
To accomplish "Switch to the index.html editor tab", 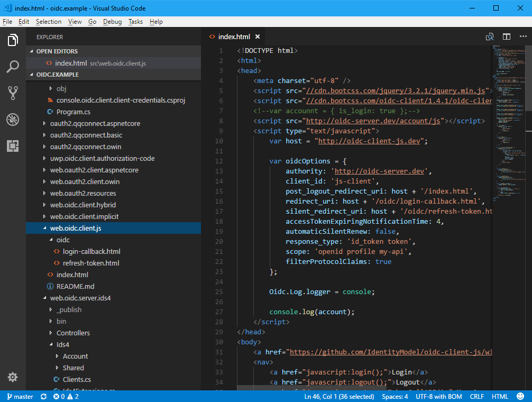I will click(234, 36).
